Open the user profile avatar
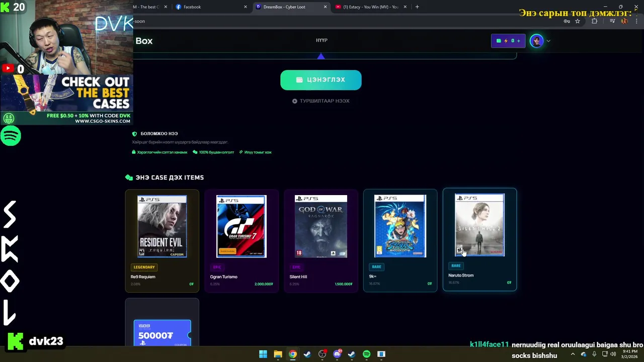Image resolution: width=644 pixels, height=362 pixels. pos(536,41)
